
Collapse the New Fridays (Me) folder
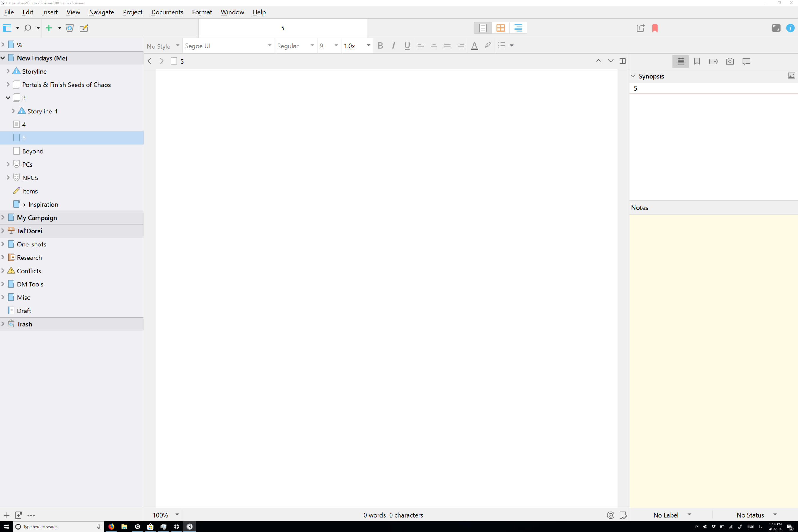pos(3,58)
